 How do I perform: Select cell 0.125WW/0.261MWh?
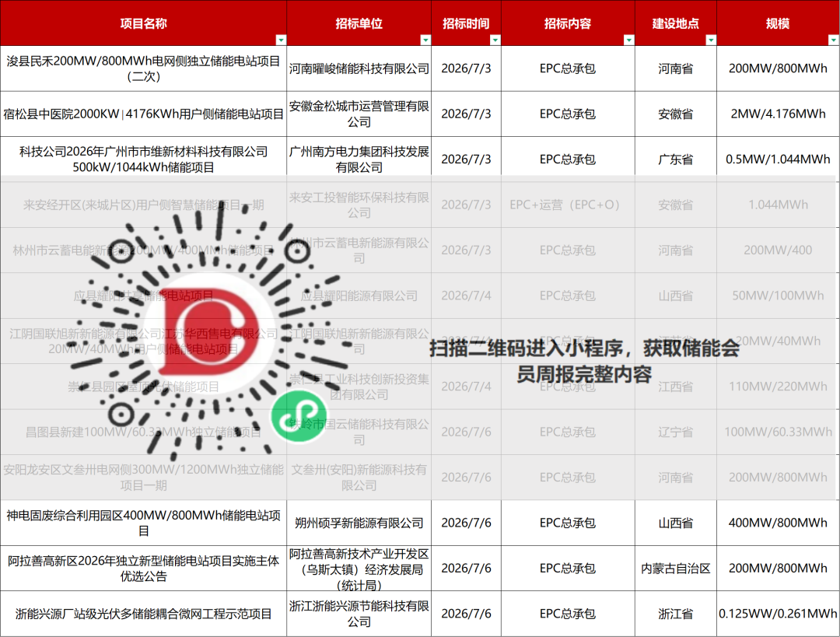tap(778, 614)
